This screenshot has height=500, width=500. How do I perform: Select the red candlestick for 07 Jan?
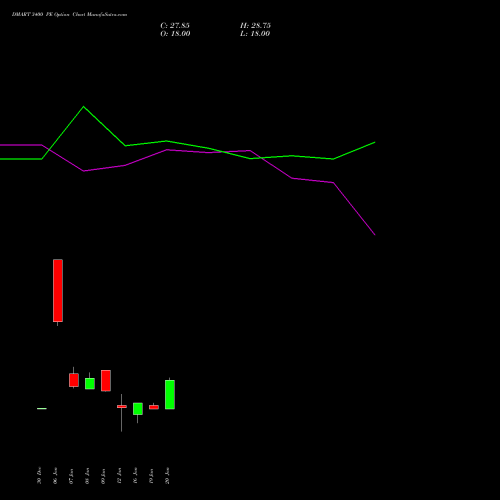pyautogui.click(x=74, y=380)
